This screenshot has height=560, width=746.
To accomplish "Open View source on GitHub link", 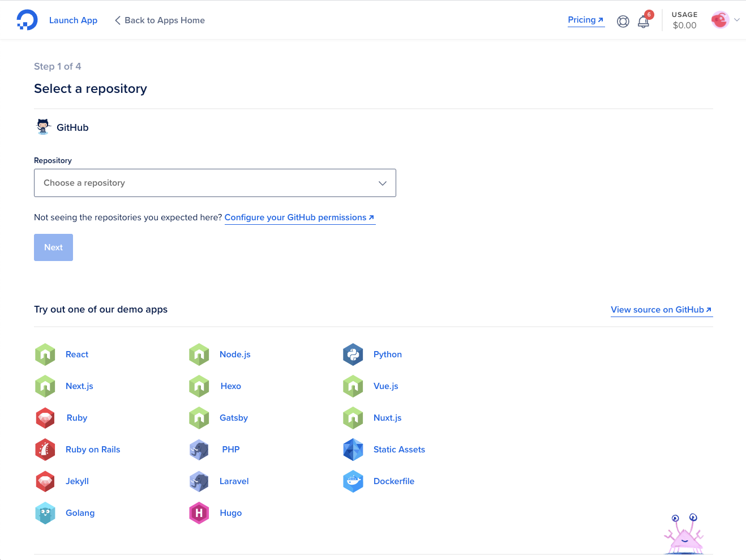I will (661, 310).
